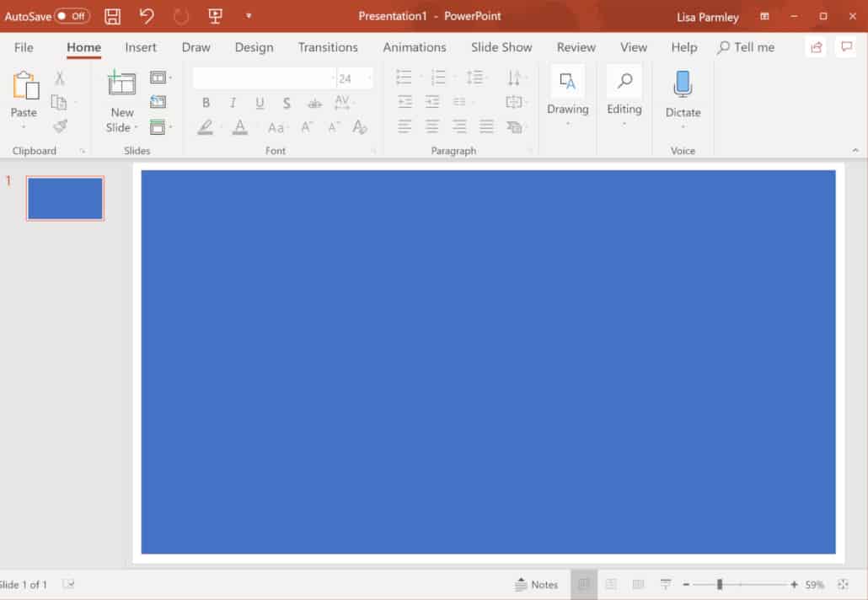The image size is (868, 600).
Task: Open the font size dropdown
Action: [x=368, y=77]
